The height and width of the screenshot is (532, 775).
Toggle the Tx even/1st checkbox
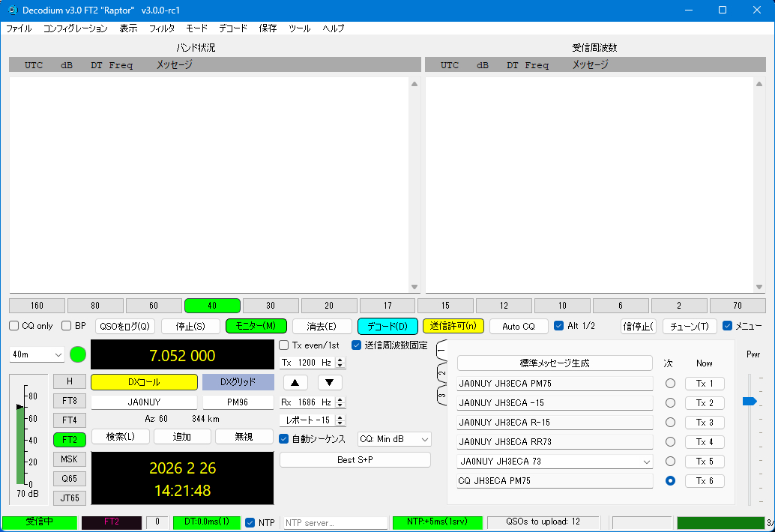(x=284, y=345)
